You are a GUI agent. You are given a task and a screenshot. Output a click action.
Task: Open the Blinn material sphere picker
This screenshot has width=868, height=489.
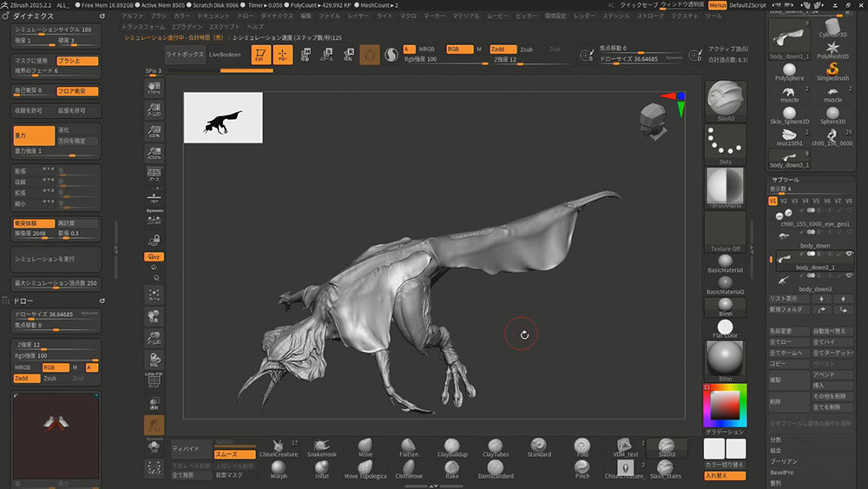tap(725, 361)
